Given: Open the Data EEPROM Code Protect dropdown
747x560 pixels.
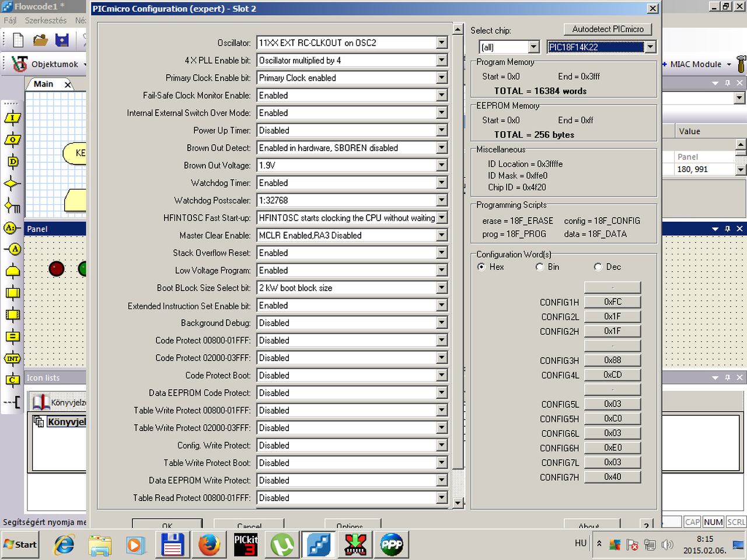Looking at the screenshot, I should [442, 393].
